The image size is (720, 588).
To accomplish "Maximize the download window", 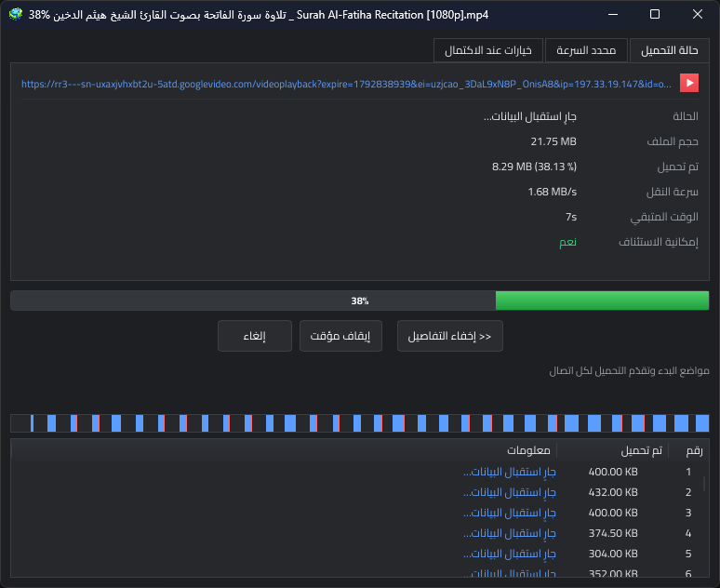I will 655,14.
